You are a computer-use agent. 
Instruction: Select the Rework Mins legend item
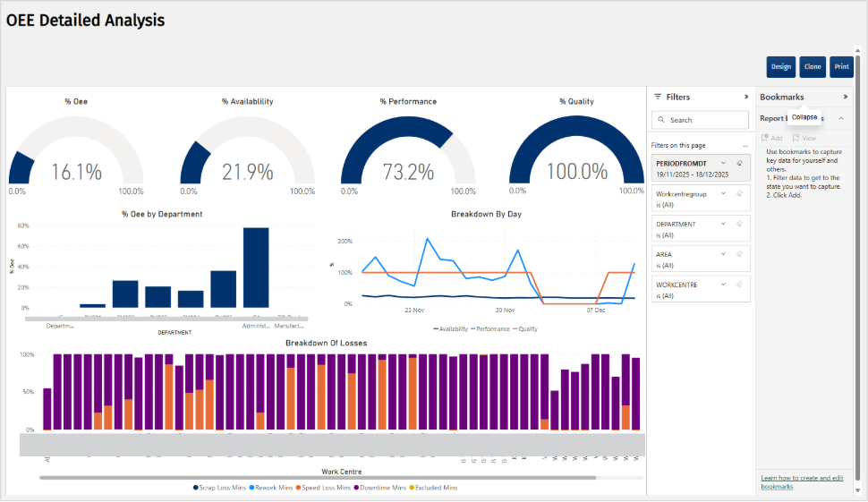(271, 488)
